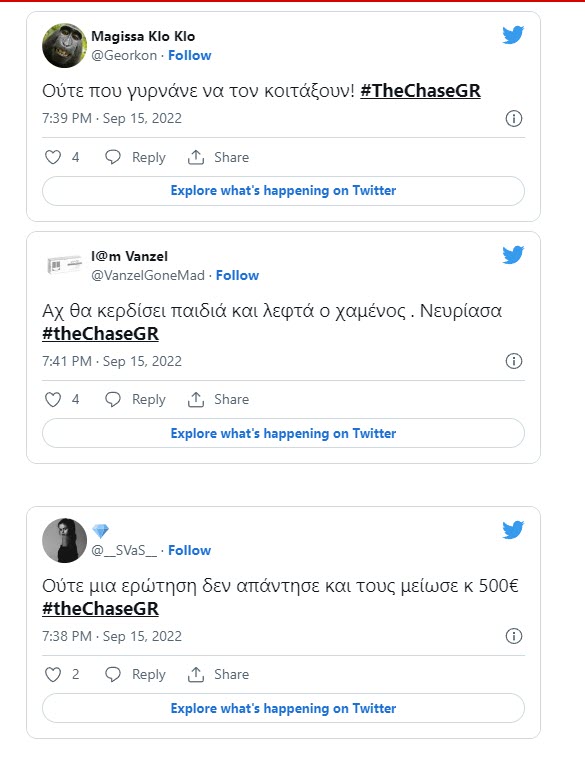Viewport: 585px width, 780px height.
Task: Click the Twitter bird icon on Magissa Klo Klo's tweet
Action: coord(513,35)
